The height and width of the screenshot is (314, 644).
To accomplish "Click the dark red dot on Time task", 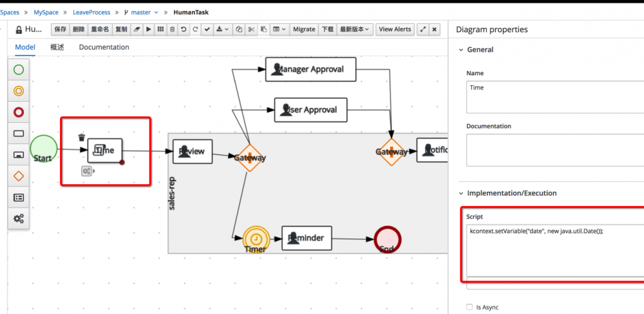I will pyautogui.click(x=122, y=163).
